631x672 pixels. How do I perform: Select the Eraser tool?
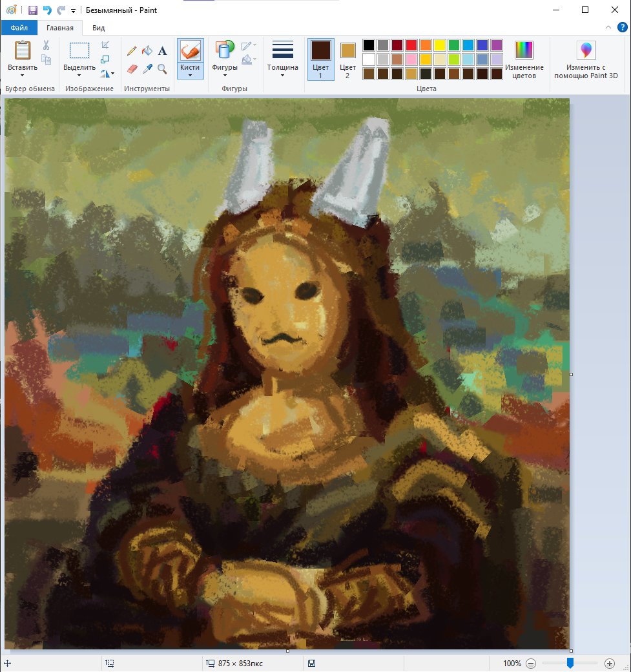pos(132,68)
